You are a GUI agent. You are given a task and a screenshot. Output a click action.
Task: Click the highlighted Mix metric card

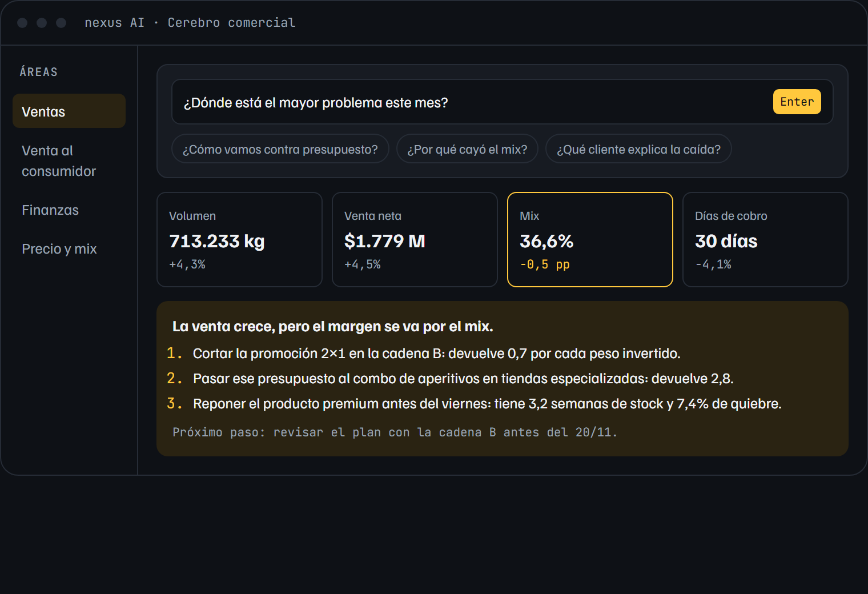pyautogui.click(x=590, y=239)
